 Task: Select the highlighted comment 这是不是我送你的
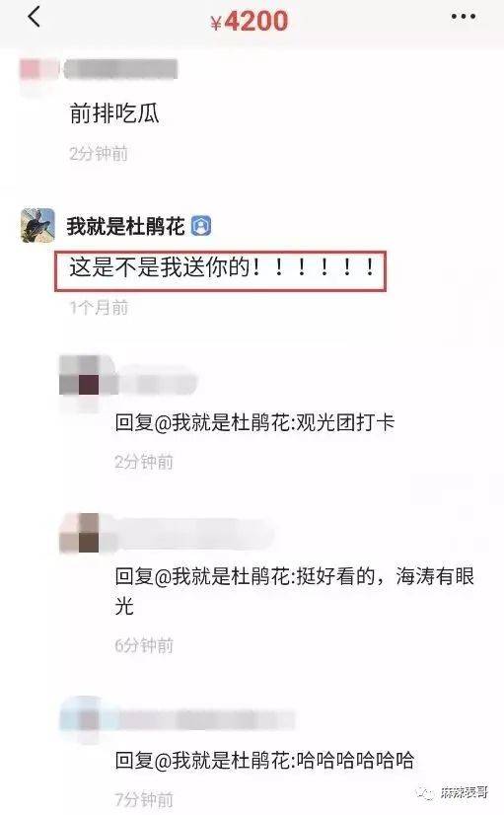pos(221,270)
